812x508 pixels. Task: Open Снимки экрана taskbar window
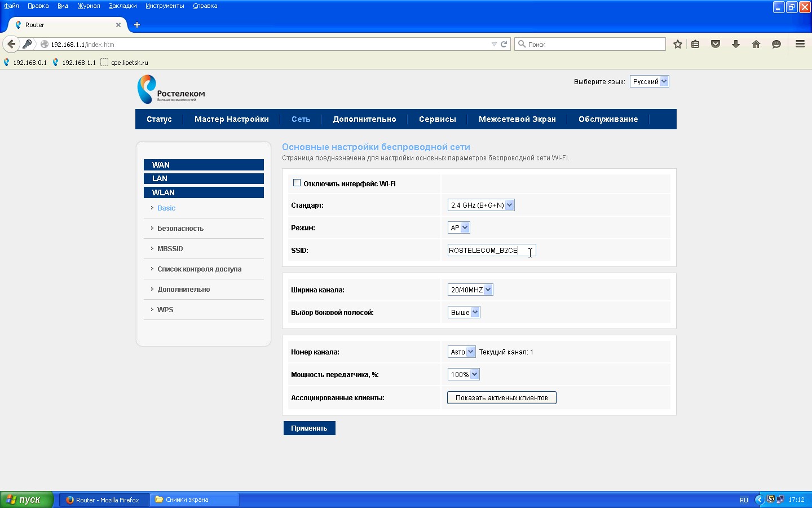pos(195,500)
